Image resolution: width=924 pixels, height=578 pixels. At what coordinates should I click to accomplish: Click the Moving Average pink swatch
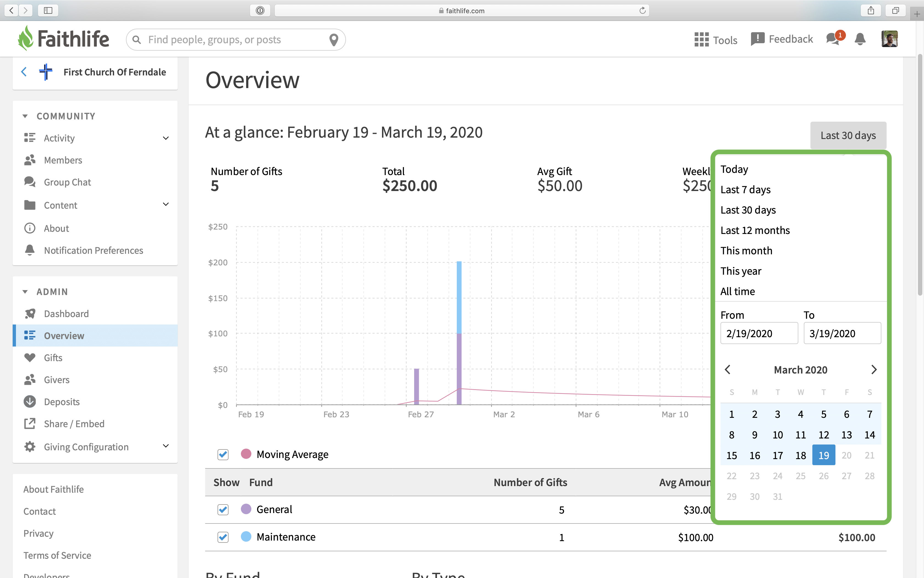click(x=246, y=454)
